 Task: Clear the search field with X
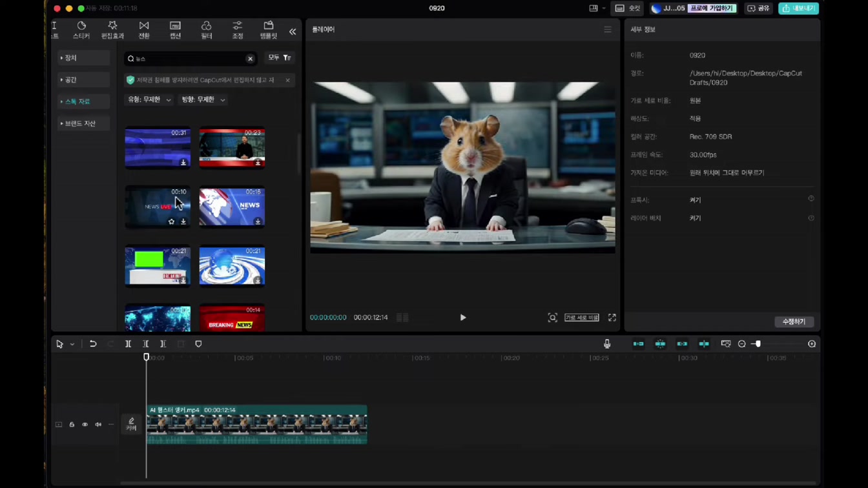tap(250, 59)
